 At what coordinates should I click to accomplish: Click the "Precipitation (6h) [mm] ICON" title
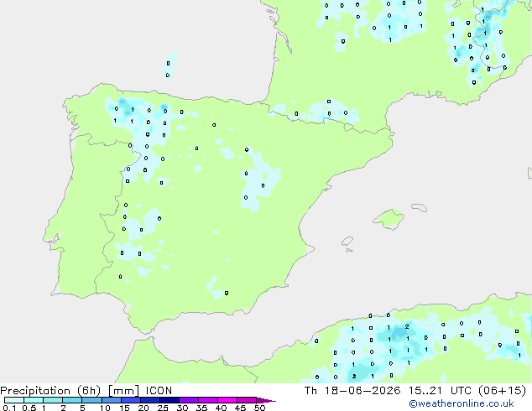pos(86,391)
